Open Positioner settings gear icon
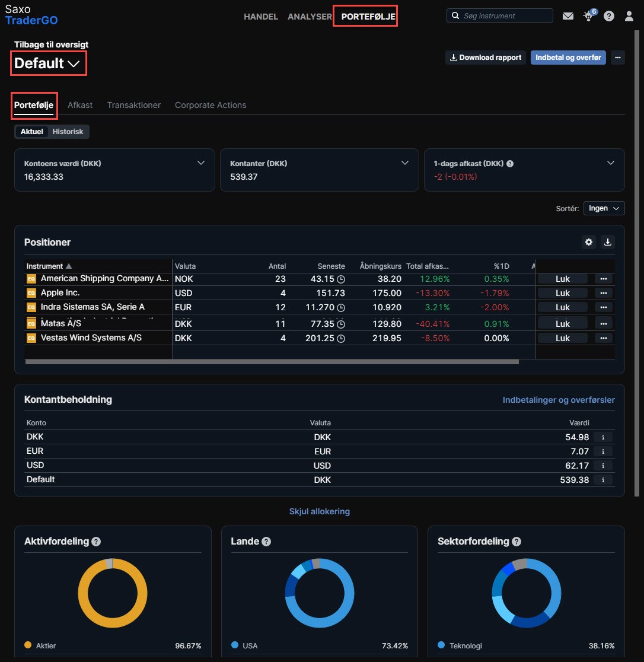 589,242
